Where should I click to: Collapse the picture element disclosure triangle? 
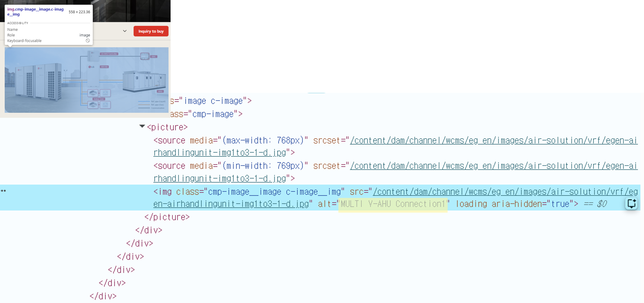click(142, 126)
